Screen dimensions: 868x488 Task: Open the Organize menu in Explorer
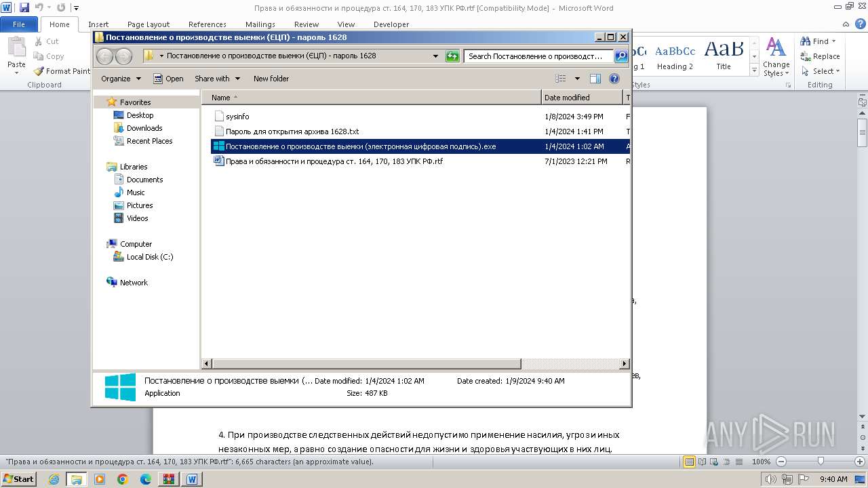point(121,79)
